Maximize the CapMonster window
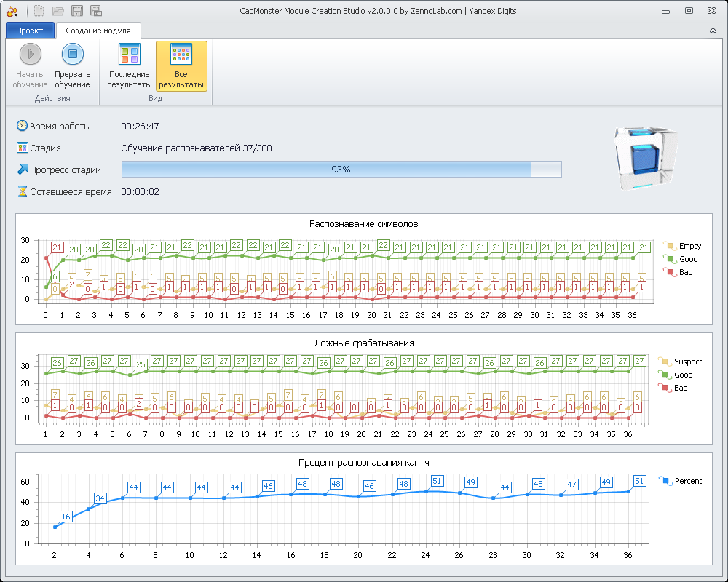Image resolution: width=728 pixels, height=582 pixels. point(689,11)
